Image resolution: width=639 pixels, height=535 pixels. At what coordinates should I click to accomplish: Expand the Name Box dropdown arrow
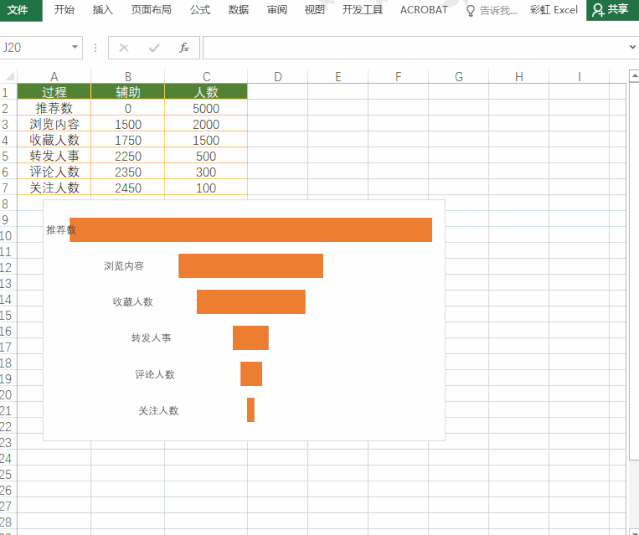coord(75,47)
